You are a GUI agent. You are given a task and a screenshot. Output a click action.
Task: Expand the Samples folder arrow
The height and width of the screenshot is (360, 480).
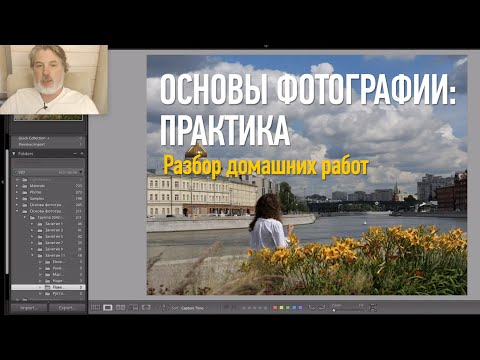tap(17, 198)
